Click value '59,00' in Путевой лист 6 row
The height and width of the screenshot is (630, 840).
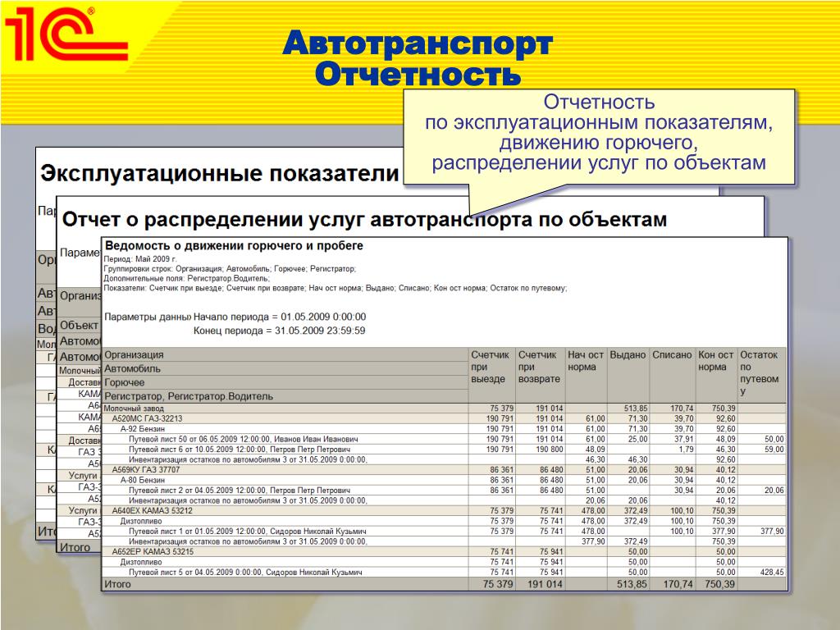coord(774,449)
